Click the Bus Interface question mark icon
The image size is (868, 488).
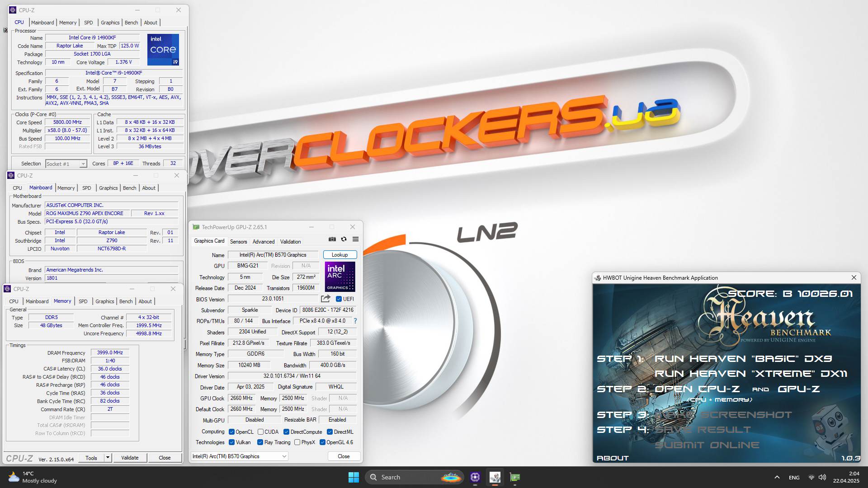pos(355,321)
